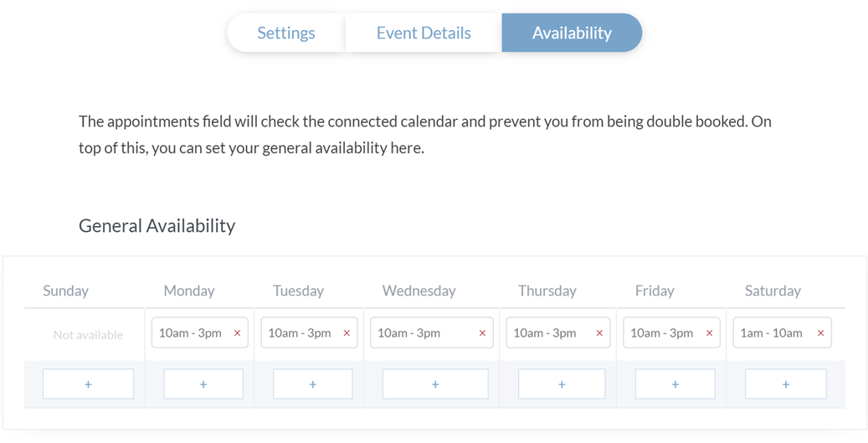Add a new Friday time slot
868x443 pixels.
tap(675, 384)
